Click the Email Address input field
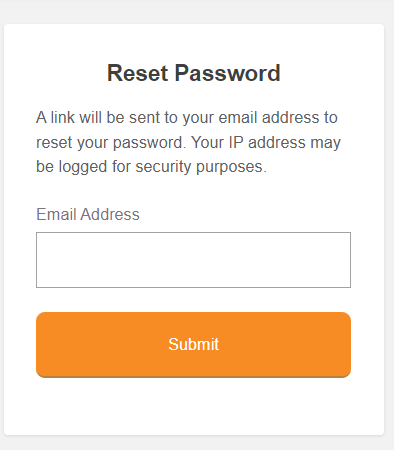 193,260
